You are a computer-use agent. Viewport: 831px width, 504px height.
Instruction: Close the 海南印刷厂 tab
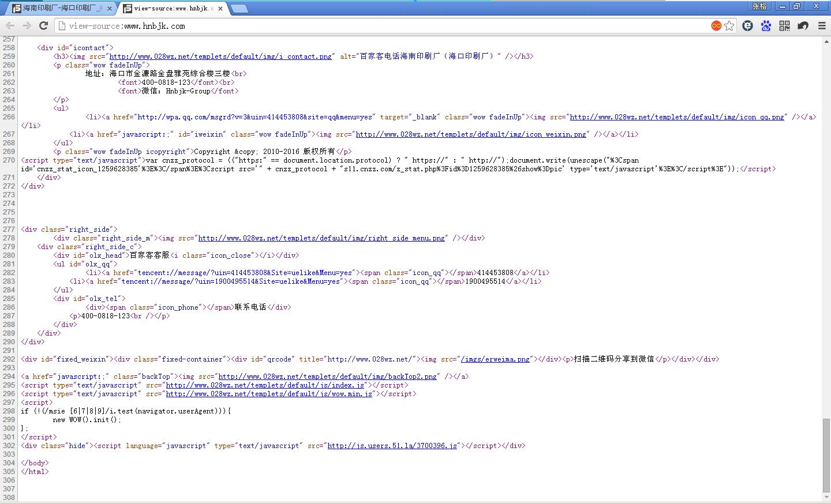pyautogui.click(x=110, y=9)
